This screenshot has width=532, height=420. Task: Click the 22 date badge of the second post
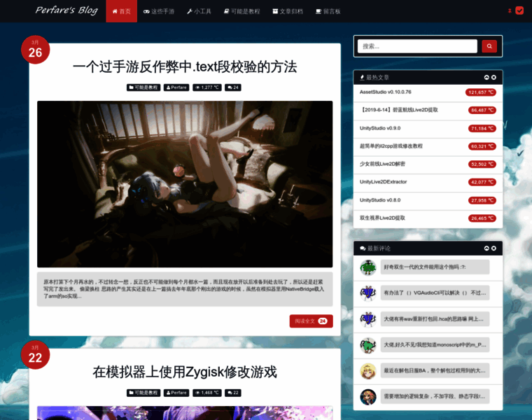tap(35, 355)
